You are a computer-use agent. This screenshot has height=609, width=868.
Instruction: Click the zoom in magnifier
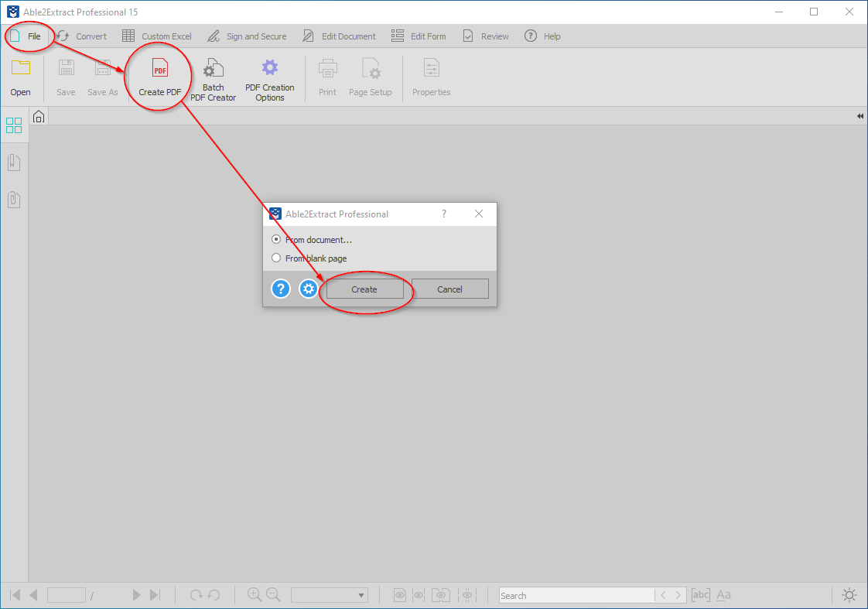pyautogui.click(x=255, y=595)
